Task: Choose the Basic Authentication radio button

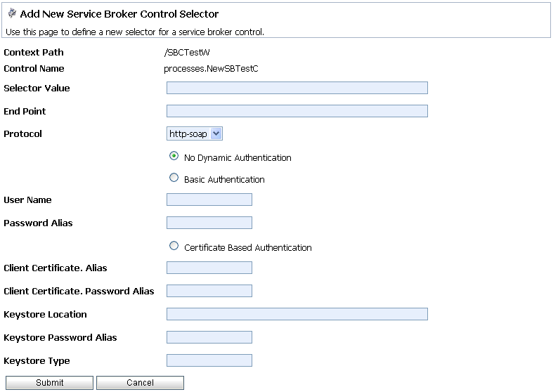Action: [x=174, y=178]
